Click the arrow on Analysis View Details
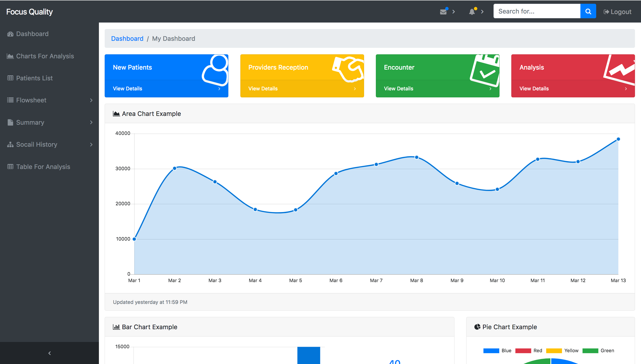Image resolution: width=641 pixels, height=364 pixels. 626,89
